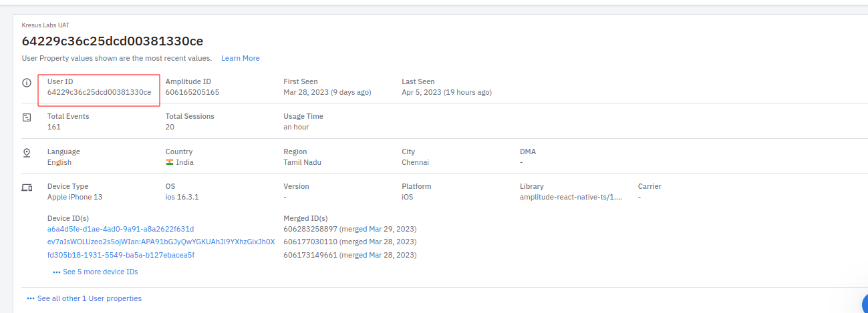The image size is (868, 313).
Task: Click the Kresus Labs UAT project label
Action: click(x=45, y=25)
